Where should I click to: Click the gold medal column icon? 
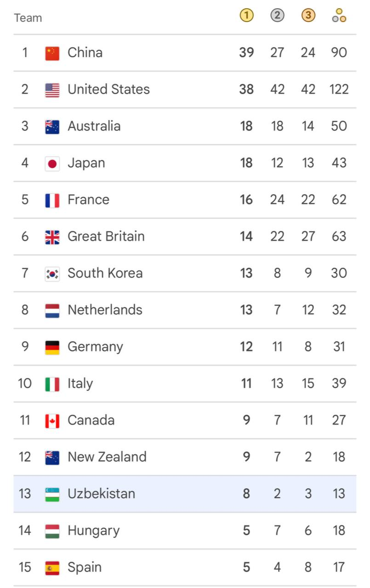click(x=246, y=16)
